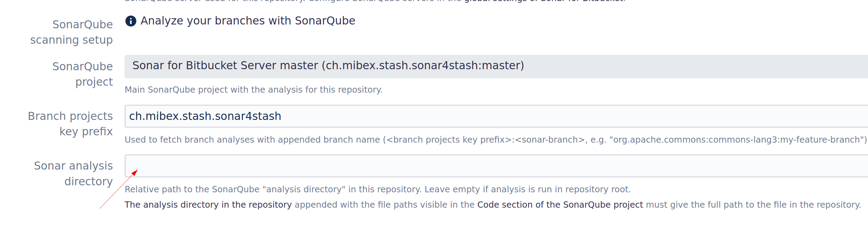Viewport: 868px width, 229px height.
Task: Click the red arrow annotation tip
Action: tap(137, 171)
